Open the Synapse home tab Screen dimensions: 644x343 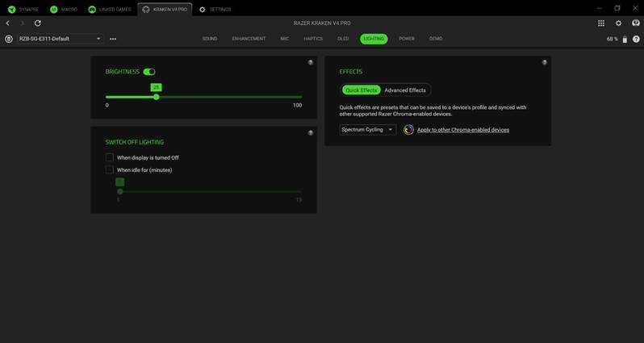(x=23, y=9)
